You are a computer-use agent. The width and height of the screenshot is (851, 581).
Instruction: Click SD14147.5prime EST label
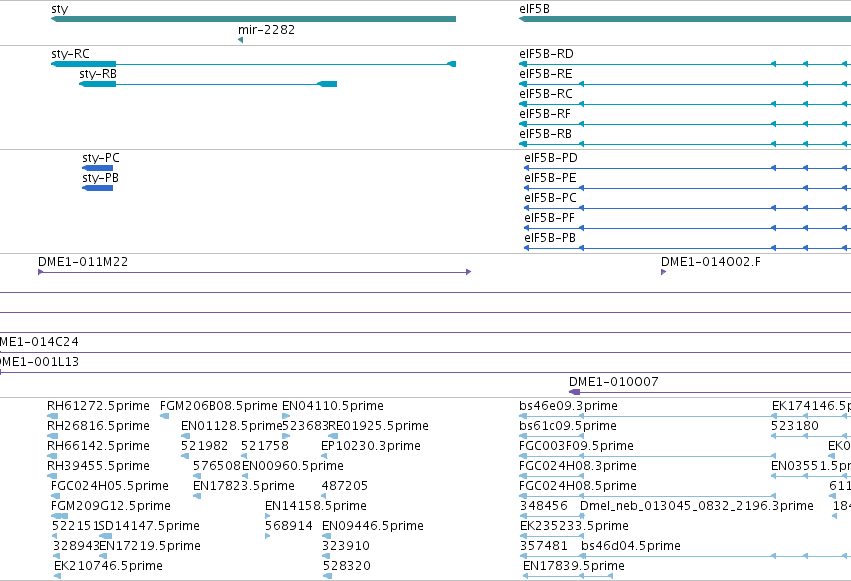pos(149,526)
